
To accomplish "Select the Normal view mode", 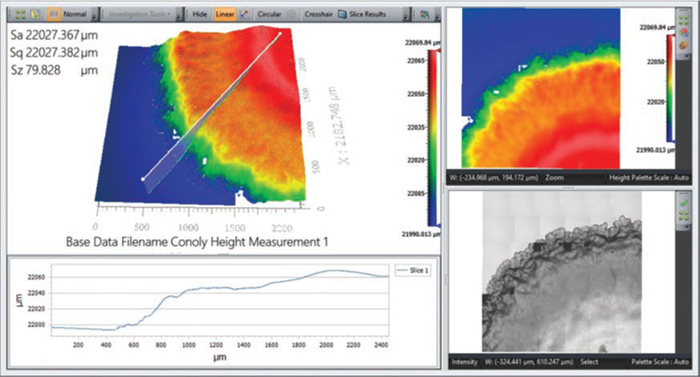I will tap(75, 14).
